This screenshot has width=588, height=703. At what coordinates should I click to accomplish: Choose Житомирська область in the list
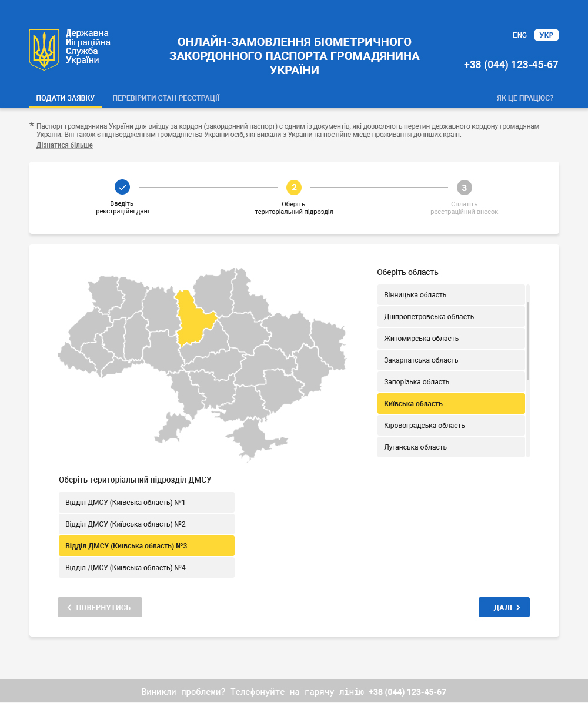tap(451, 339)
